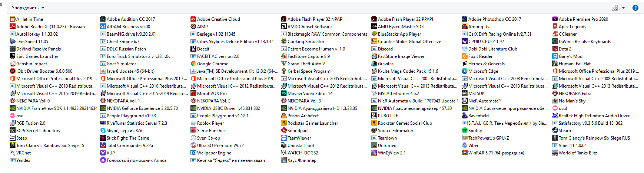
Task: Select No Man's Sky entry
Action: (569, 101)
